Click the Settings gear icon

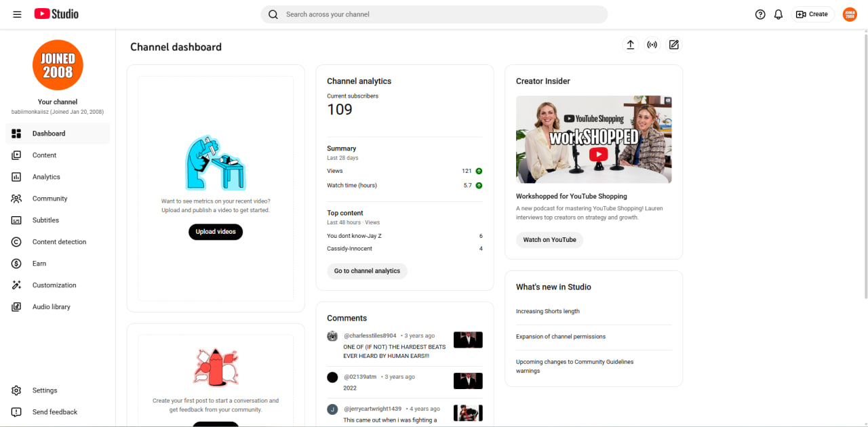[x=17, y=390]
